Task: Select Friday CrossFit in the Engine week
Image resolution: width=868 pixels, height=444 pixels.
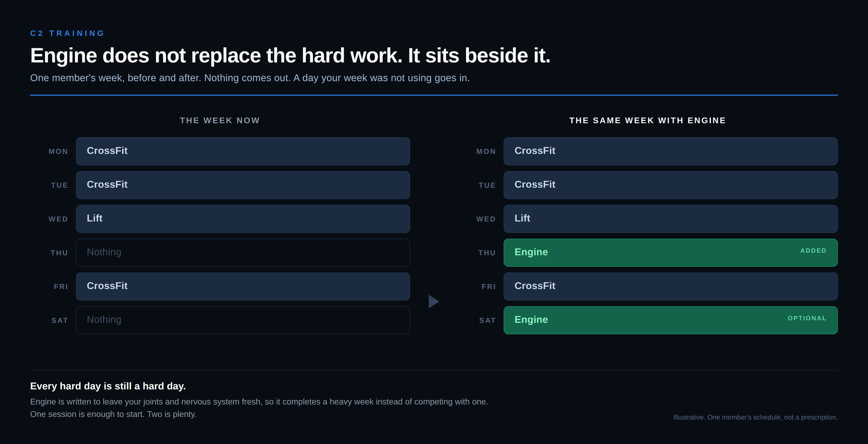Action: click(670, 286)
